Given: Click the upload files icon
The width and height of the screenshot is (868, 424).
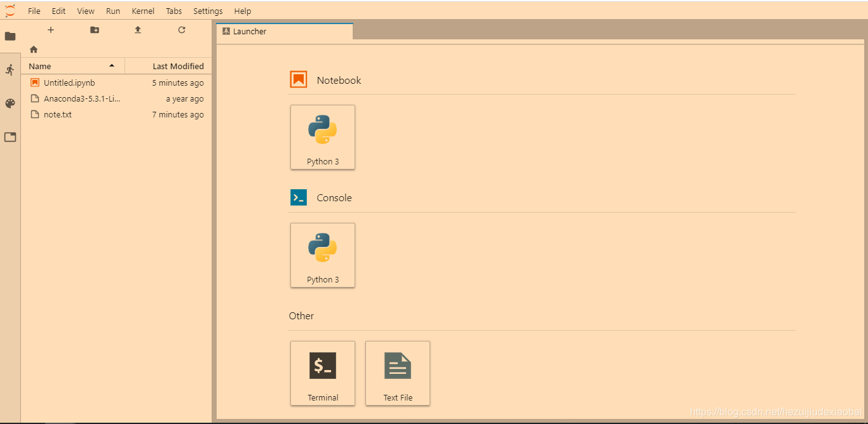Looking at the screenshot, I should click(137, 30).
